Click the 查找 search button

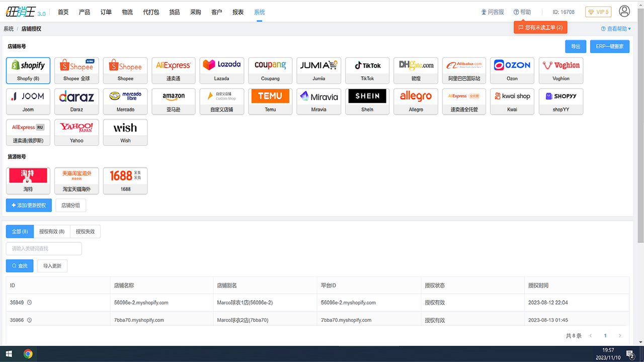coord(20,265)
